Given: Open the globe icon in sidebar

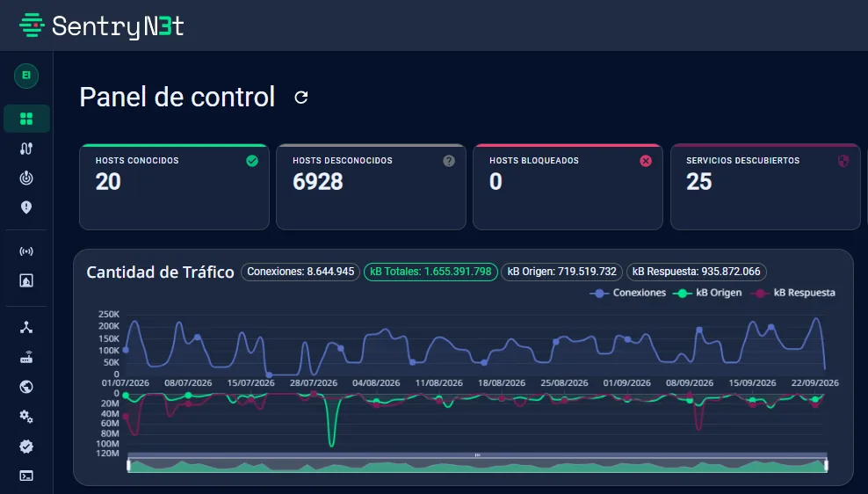Looking at the screenshot, I should [x=26, y=387].
